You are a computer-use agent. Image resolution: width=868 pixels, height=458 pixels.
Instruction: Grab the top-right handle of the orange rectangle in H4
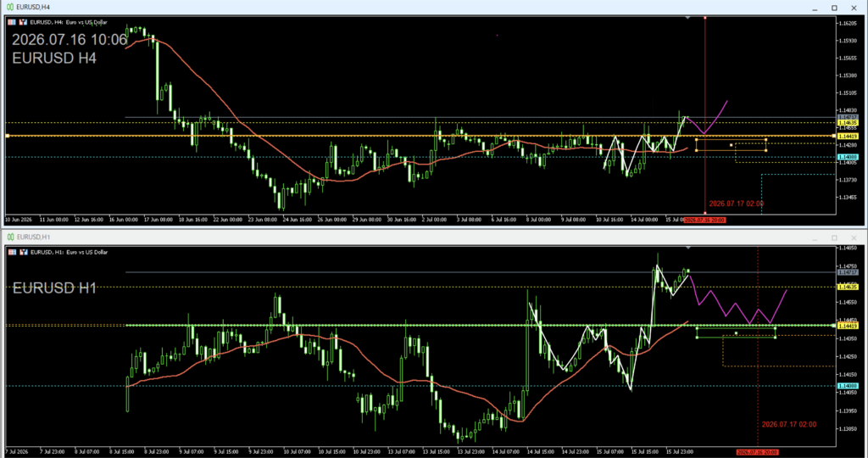coord(766,140)
